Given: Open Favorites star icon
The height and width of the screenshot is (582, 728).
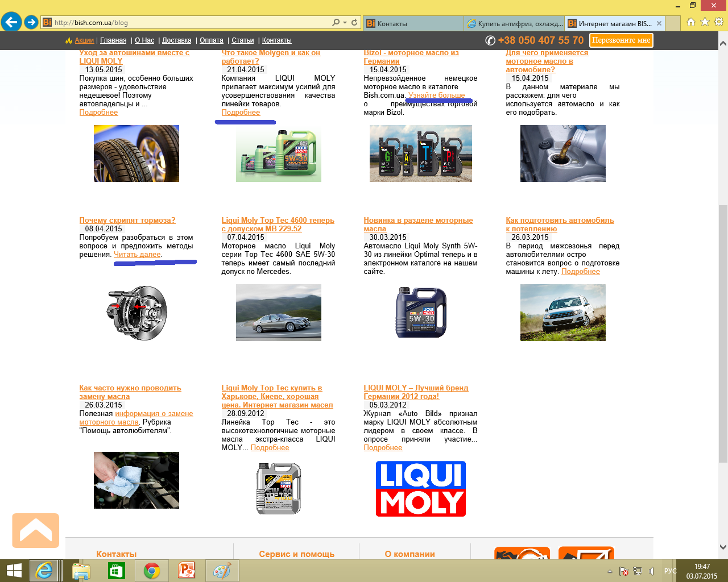Looking at the screenshot, I should [705, 22].
